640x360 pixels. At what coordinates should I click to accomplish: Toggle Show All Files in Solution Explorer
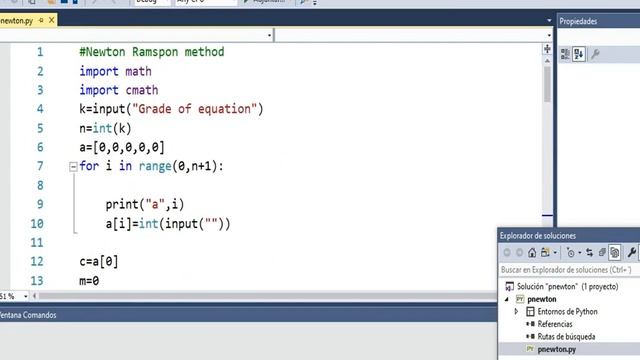(x=614, y=253)
